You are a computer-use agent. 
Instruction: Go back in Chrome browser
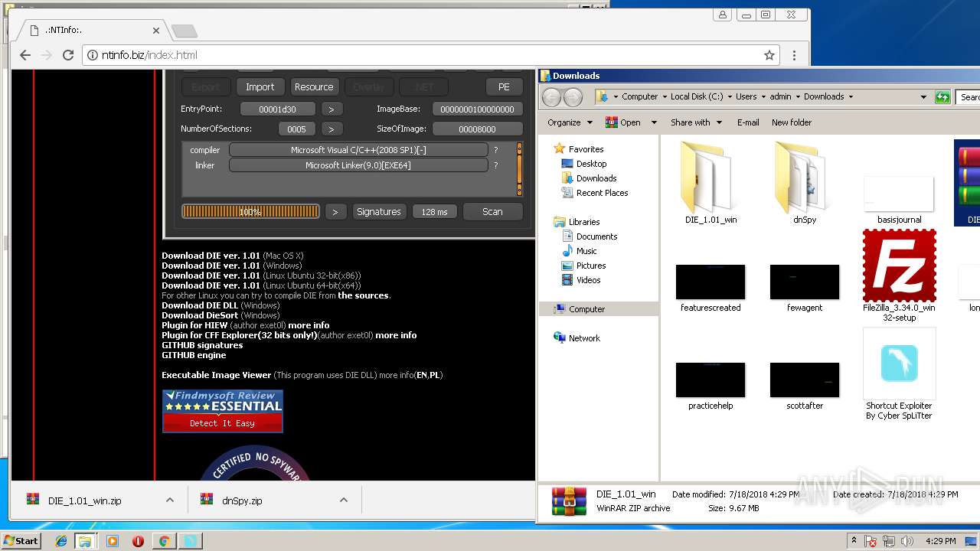[24, 55]
